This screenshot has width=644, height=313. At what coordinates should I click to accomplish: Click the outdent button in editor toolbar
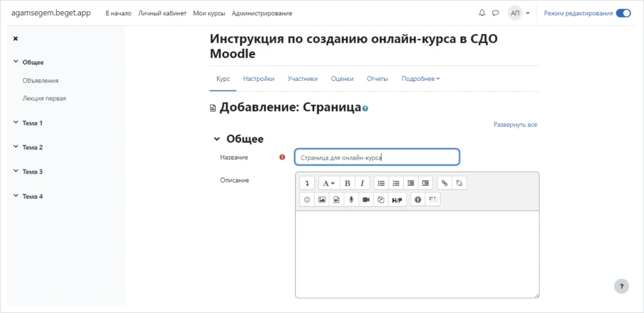[x=411, y=183]
